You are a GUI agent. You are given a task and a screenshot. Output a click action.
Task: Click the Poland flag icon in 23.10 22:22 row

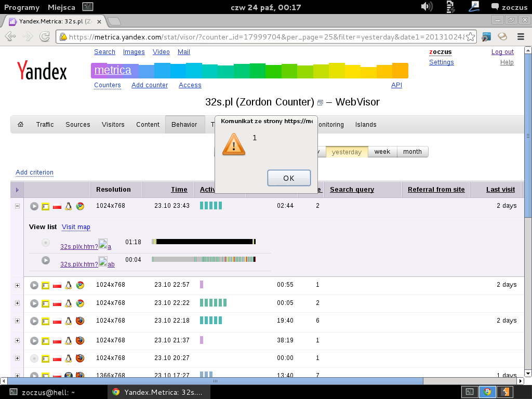[57, 303]
